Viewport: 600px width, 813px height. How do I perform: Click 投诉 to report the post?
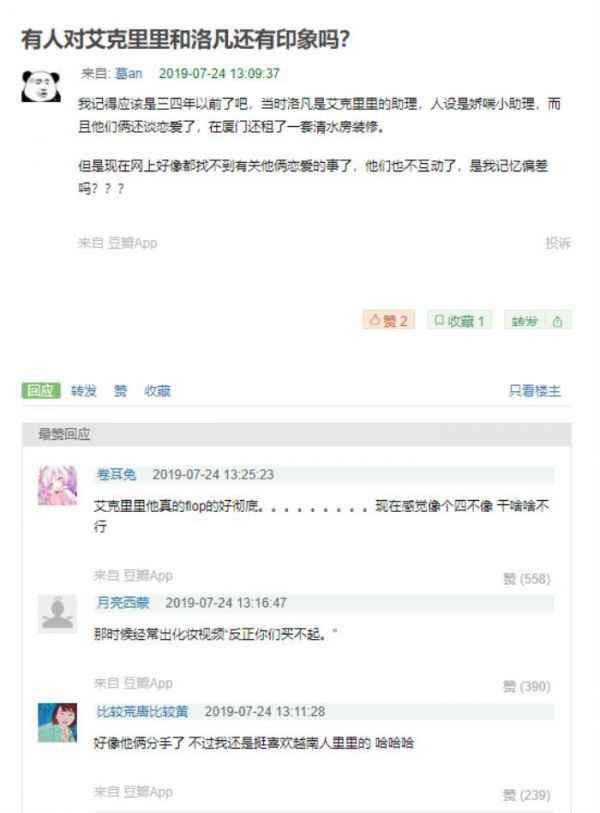[x=558, y=243]
